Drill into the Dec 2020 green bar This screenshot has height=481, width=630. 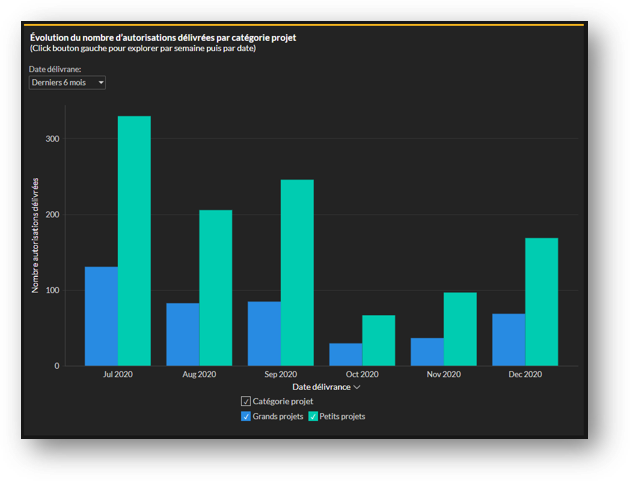point(542,302)
